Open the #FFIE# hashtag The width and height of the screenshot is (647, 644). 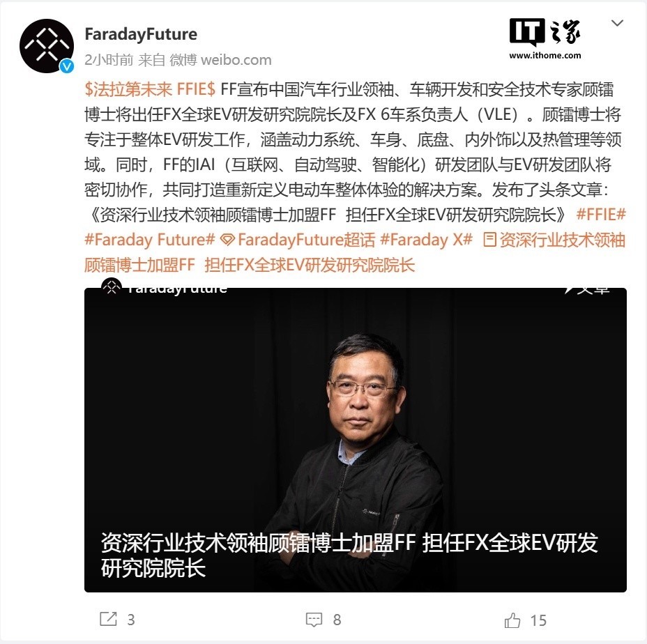[601, 215]
